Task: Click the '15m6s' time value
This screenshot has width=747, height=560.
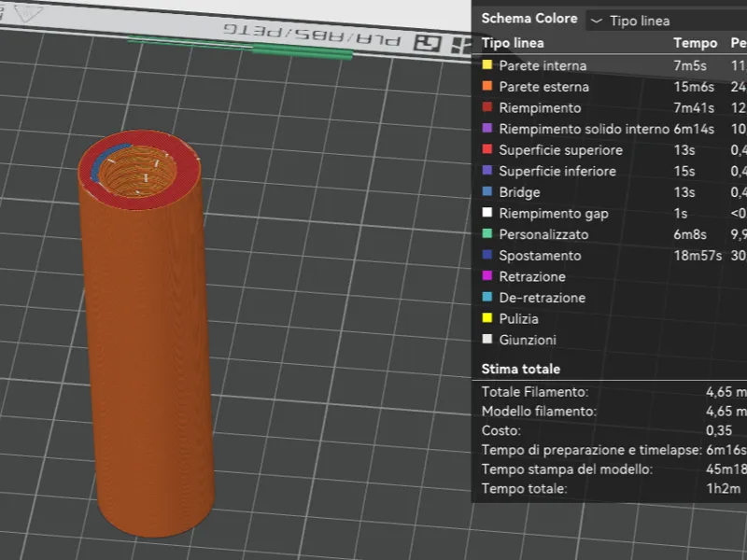Action: click(x=694, y=87)
